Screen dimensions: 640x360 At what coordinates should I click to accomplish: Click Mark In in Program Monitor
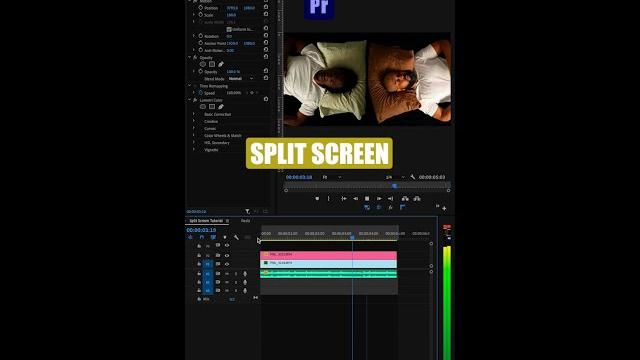coord(329,198)
